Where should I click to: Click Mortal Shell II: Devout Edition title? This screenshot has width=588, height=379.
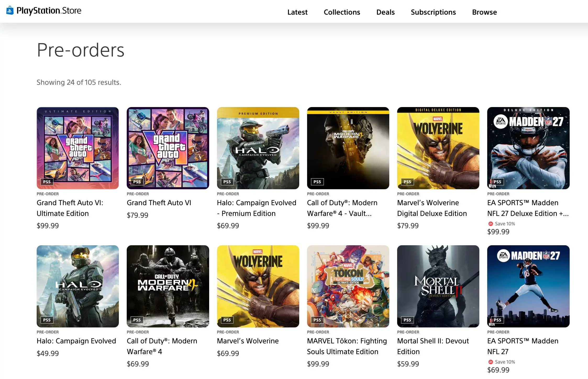[433, 346]
